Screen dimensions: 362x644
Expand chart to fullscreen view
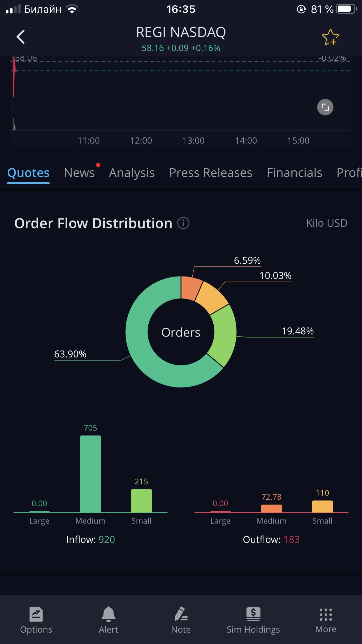(x=325, y=107)
